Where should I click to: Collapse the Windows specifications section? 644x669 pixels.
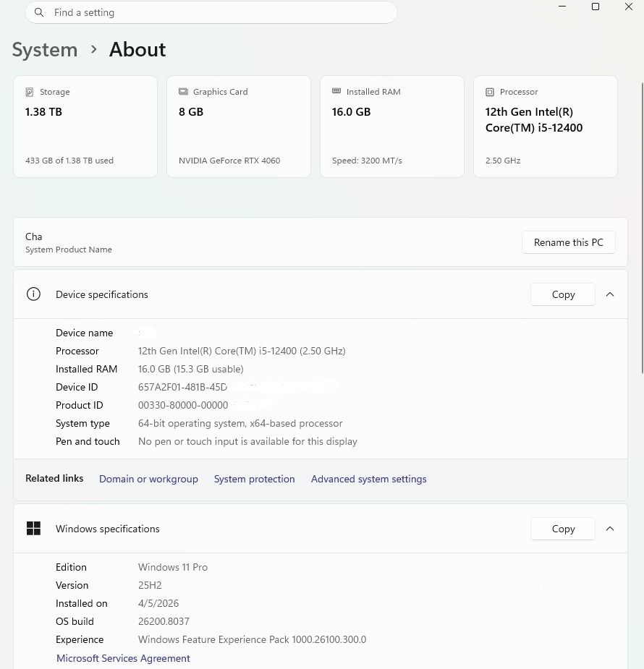click(610, 529)
